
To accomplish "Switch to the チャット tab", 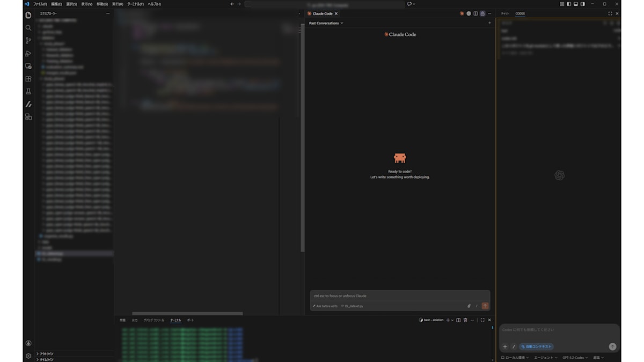I will tap(505, 13).
